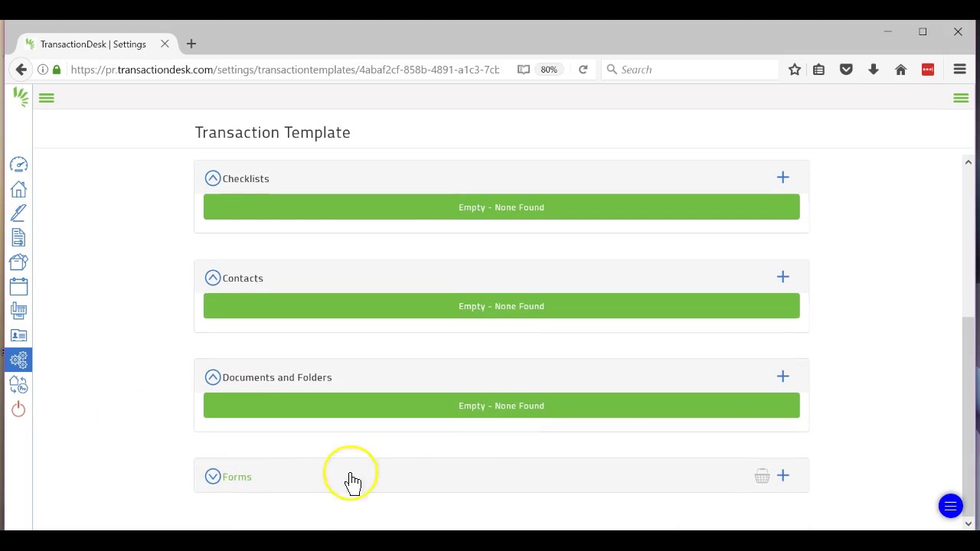
Task: Open the house transactions icon in sidebar
Action: [x=18, y=189]
